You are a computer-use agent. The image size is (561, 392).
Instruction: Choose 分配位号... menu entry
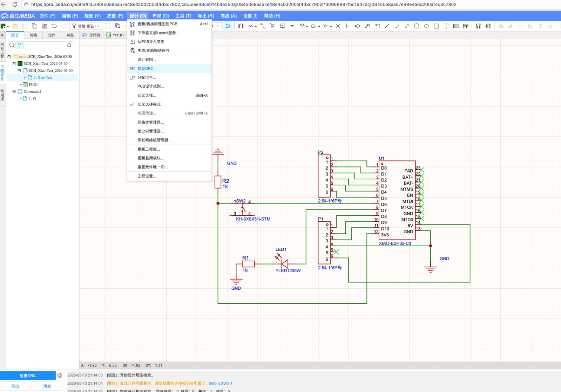169,77
